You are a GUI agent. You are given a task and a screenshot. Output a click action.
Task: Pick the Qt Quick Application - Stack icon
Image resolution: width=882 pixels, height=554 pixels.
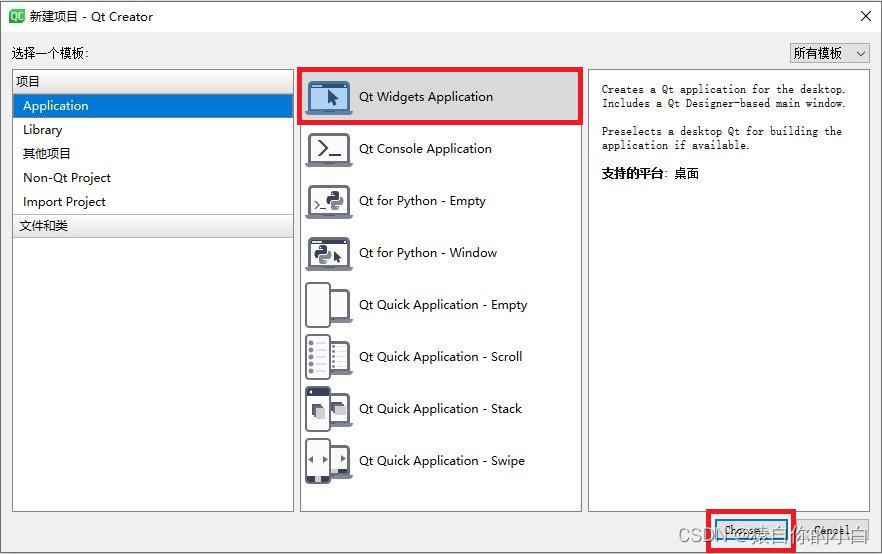328,409
